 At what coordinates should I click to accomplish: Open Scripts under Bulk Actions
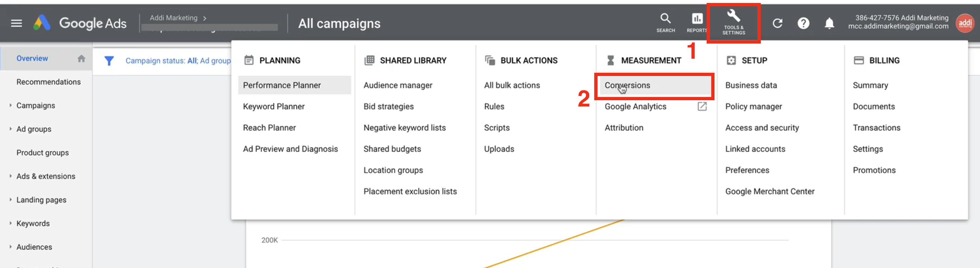click(x=497, y=128)
